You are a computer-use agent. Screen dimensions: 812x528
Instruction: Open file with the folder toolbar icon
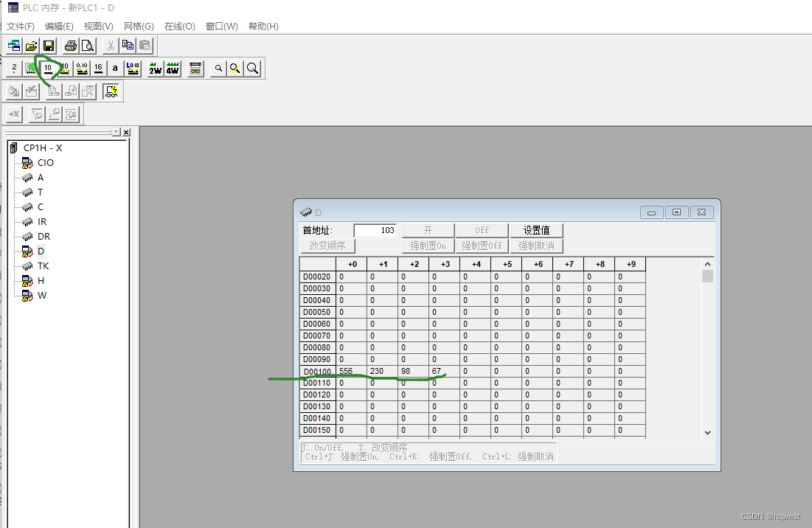31,46
